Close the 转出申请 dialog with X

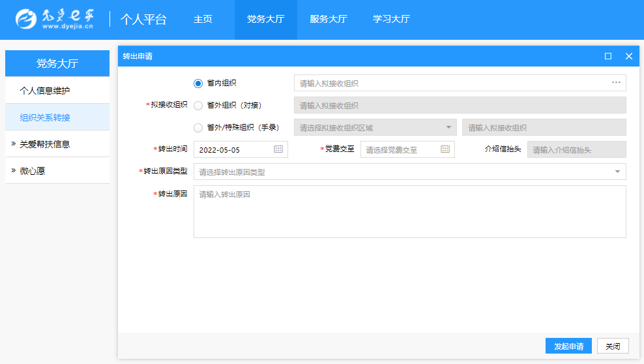pos(629,56)
